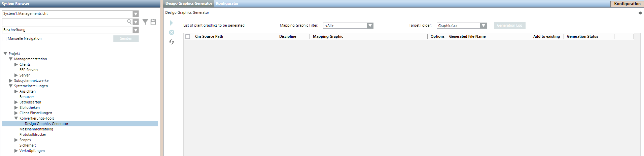Click the Generation Log button
Viewport: 644px width, 156px height.
pyautogui.click(x=509, y=26)
